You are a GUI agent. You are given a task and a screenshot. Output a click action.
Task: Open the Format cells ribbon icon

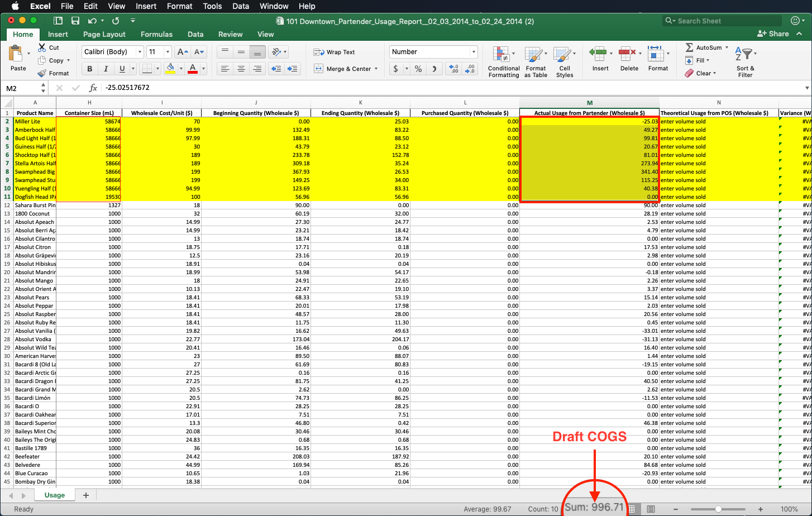656,54
